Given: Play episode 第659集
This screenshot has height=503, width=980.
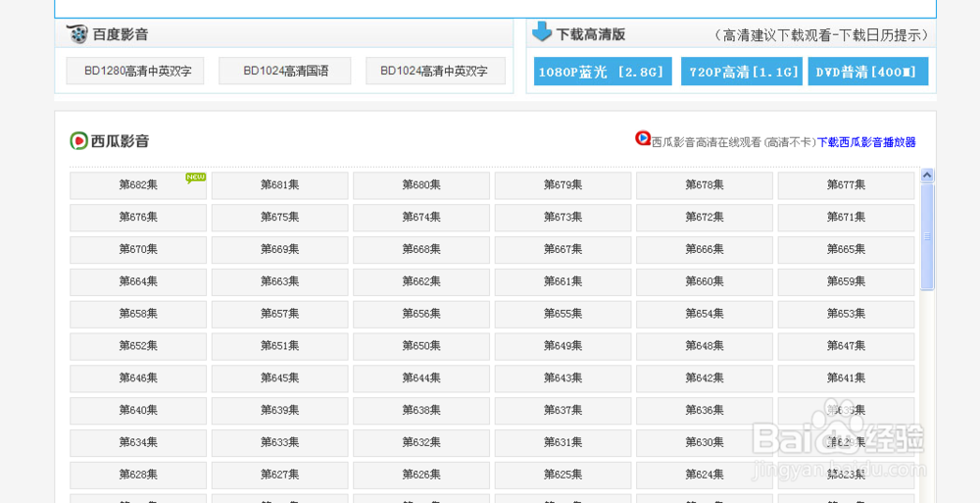Looking at the screenshot, I should (x=846, y=282).
